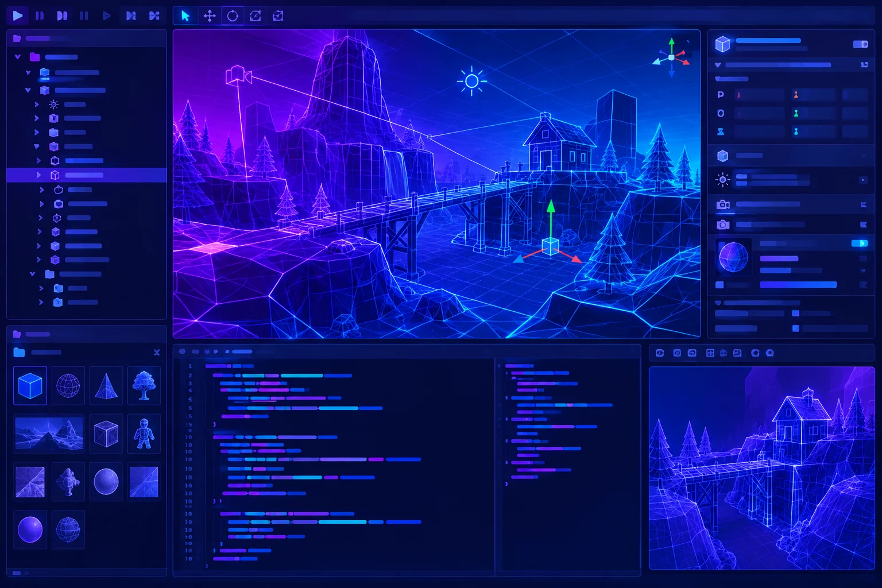Select the wireframe crate asset thumbnail
Screen dimensions: 882x588
[106, 433]
